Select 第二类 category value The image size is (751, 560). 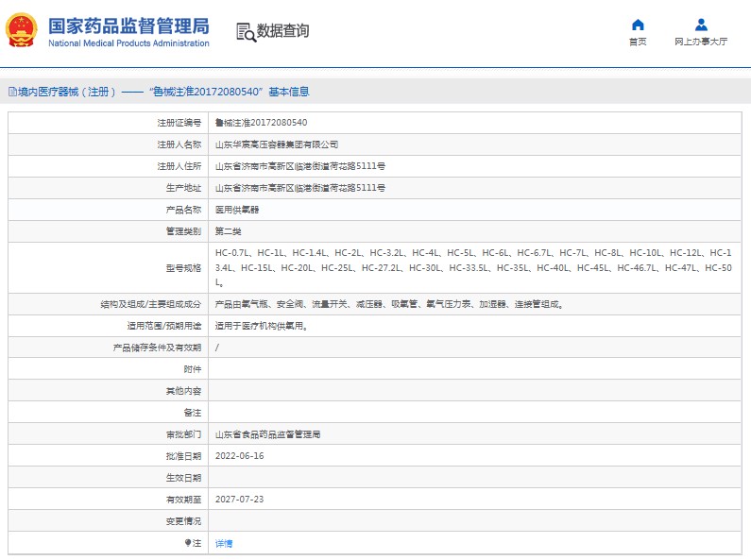click(x=228, y=231)
